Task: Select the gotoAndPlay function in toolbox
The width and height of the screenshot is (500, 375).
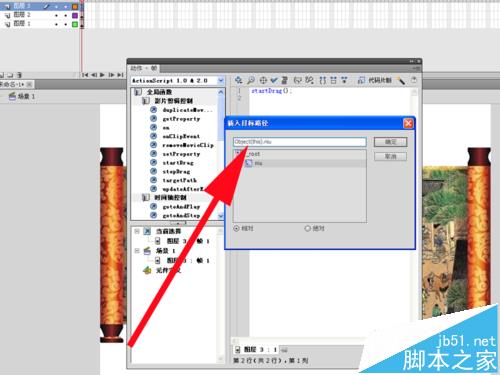Action: point(181,207)
